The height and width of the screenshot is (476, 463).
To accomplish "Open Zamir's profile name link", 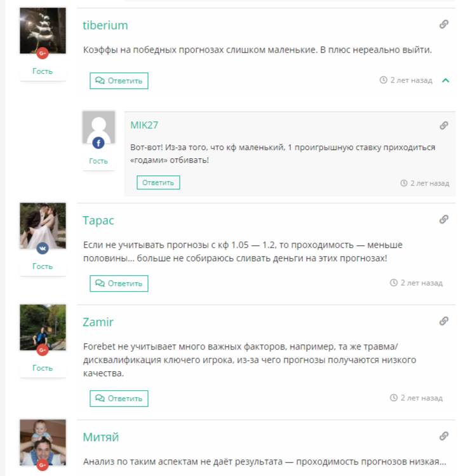I will pos(98,322).
